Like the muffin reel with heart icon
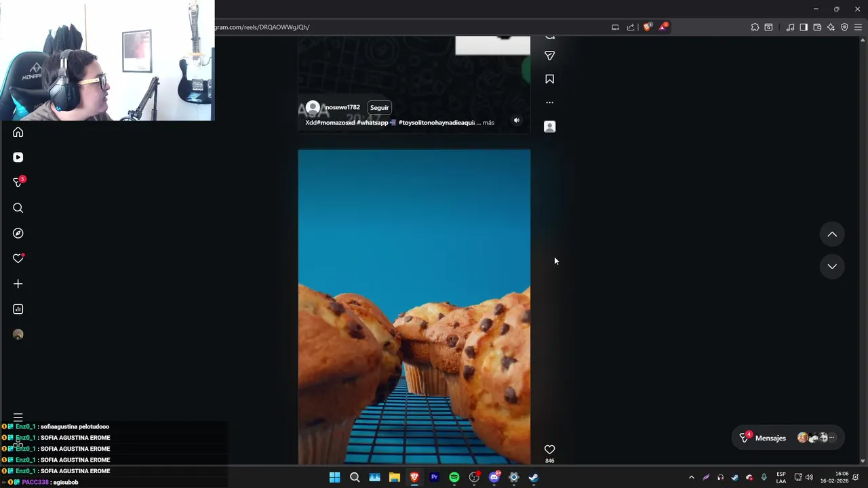 pos(550,449)
